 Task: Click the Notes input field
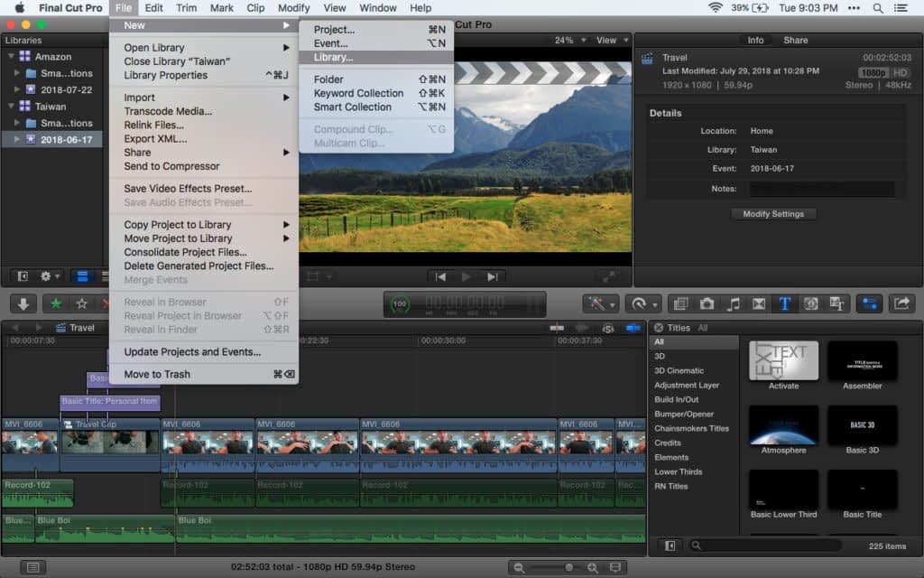(821, 189)
